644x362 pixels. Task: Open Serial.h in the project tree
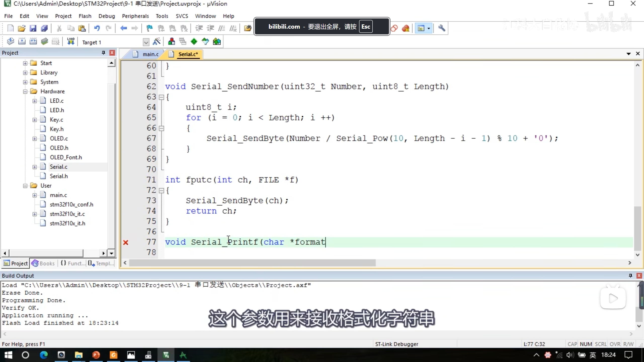[x=59, y=176]
